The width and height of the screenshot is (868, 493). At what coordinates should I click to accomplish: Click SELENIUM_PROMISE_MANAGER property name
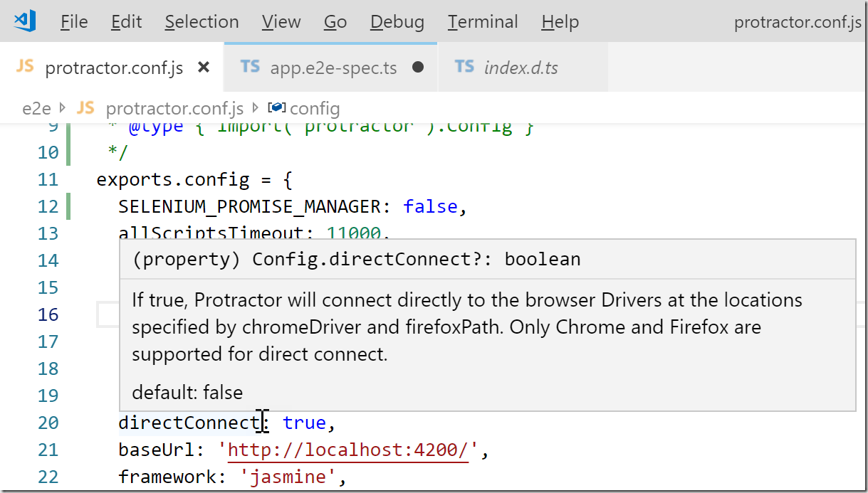point(250,206)
